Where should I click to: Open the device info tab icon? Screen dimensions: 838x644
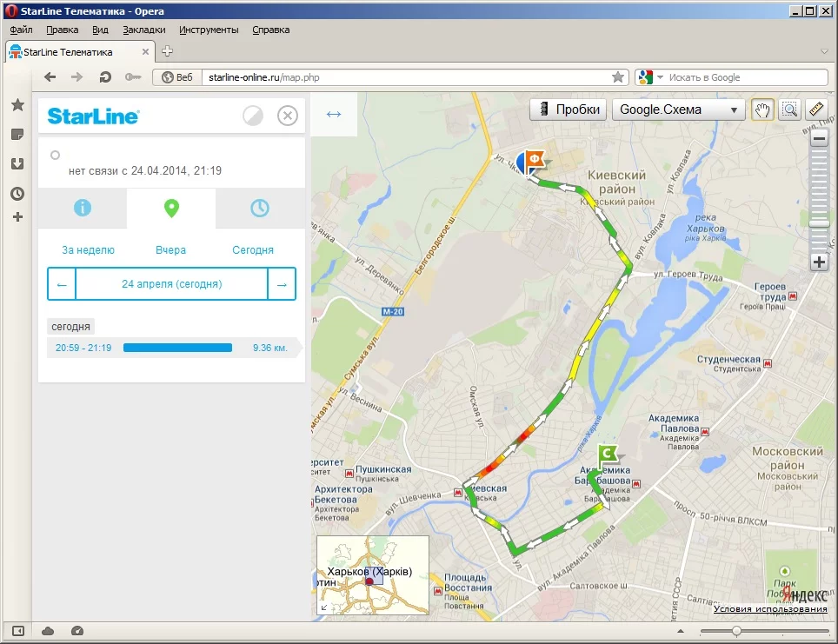point(83,208)
